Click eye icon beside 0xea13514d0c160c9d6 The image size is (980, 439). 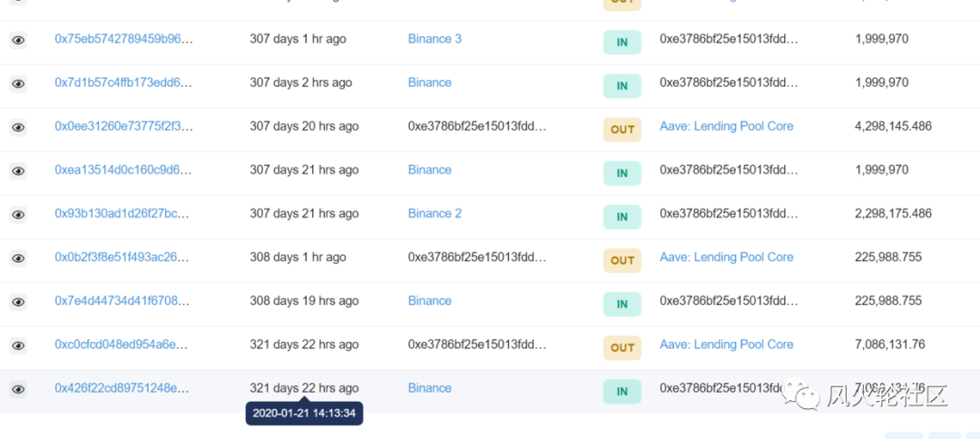[x=18, y=171]
